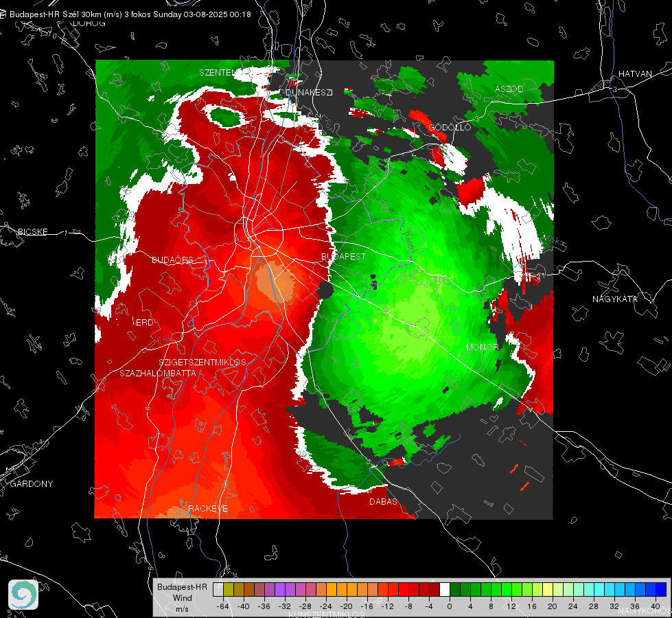Click the ASZÓD town label
672x618 pixels.
tap(509, 89)
